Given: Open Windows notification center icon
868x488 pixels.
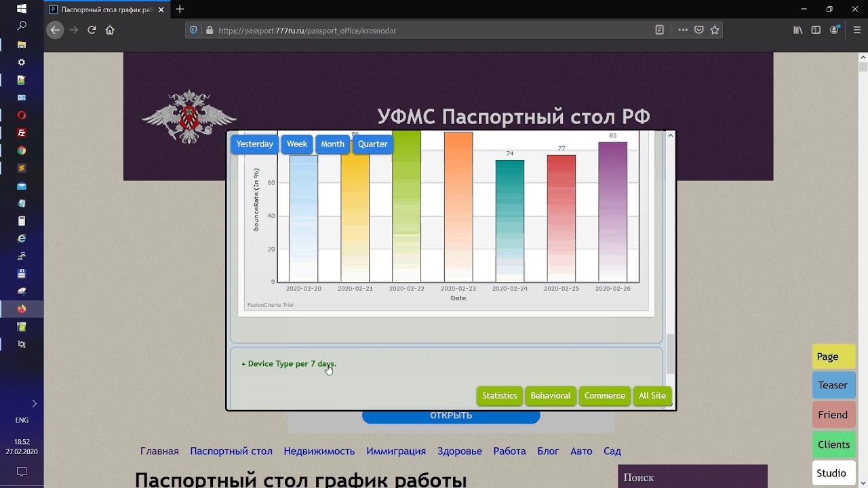Looking at the screenshot, I should [22, 471].
